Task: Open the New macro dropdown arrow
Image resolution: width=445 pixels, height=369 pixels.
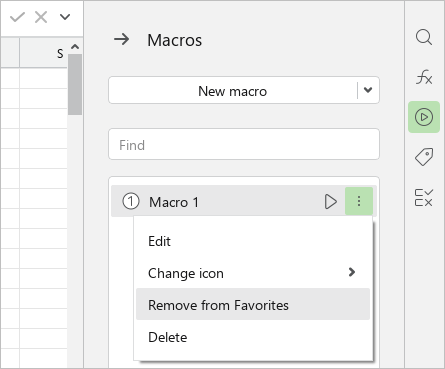Action: tap(368, 90)
